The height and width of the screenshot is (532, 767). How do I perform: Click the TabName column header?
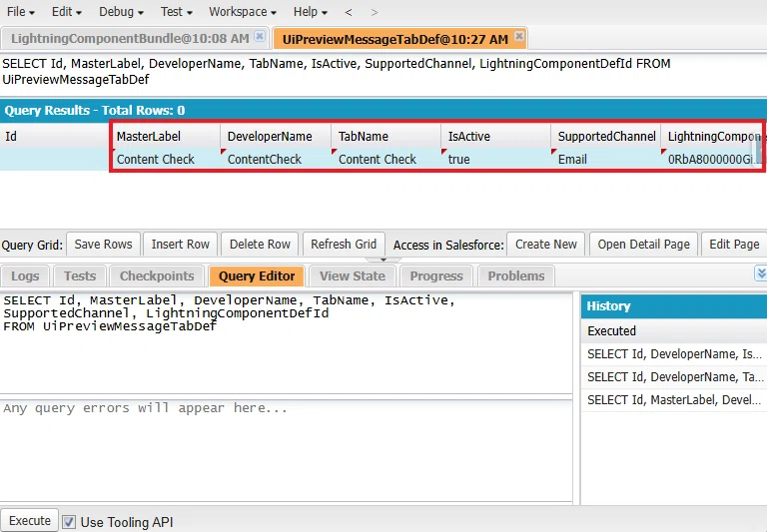[385, 137]
